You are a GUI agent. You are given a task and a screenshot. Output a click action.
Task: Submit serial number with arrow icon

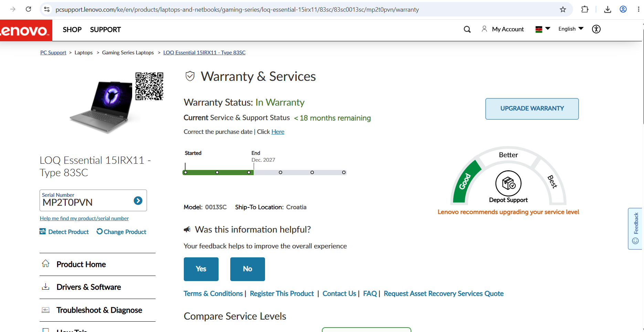point(138,201)
